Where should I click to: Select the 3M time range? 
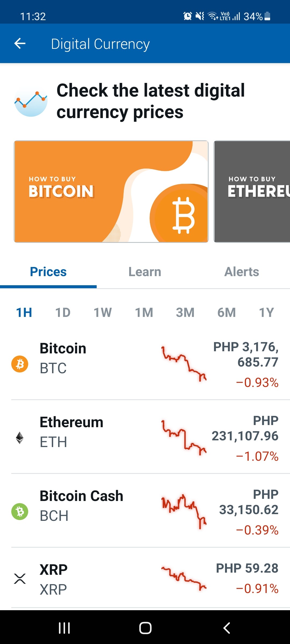click(185, 313)
